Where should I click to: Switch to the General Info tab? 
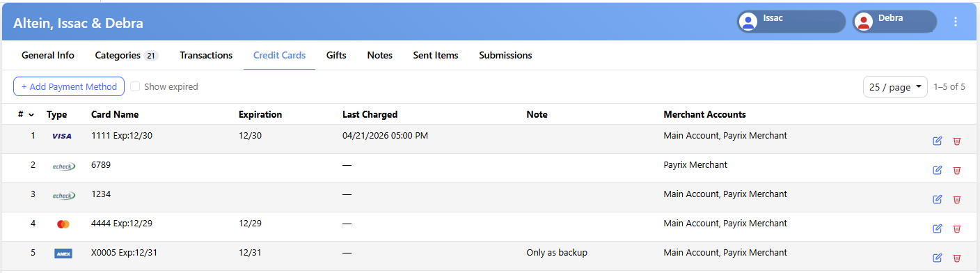click(x=48, y=55)
